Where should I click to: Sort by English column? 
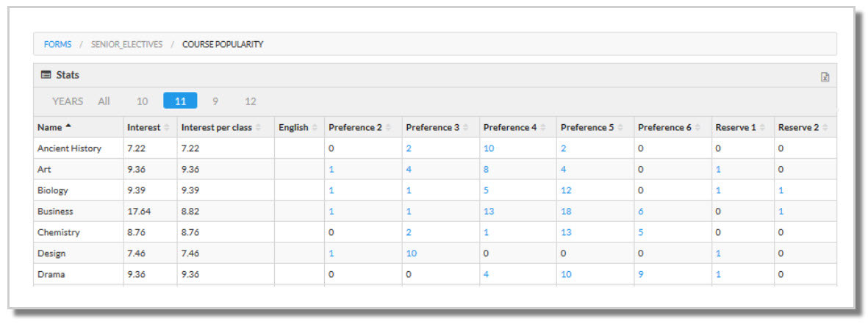click(x=299, y=127)
